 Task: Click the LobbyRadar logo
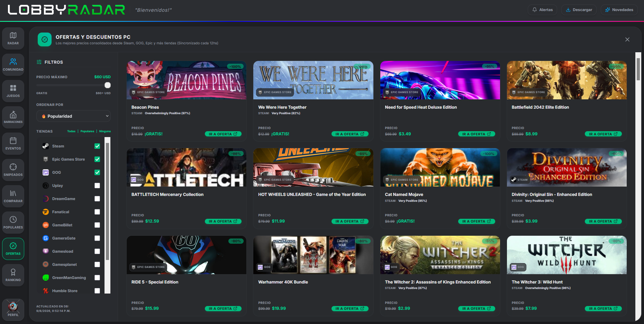coord(66,10)
